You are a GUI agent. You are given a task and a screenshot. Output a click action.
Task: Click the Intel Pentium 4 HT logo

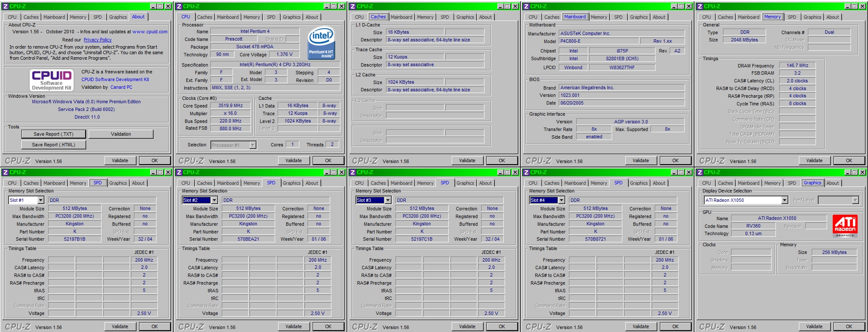321,43
